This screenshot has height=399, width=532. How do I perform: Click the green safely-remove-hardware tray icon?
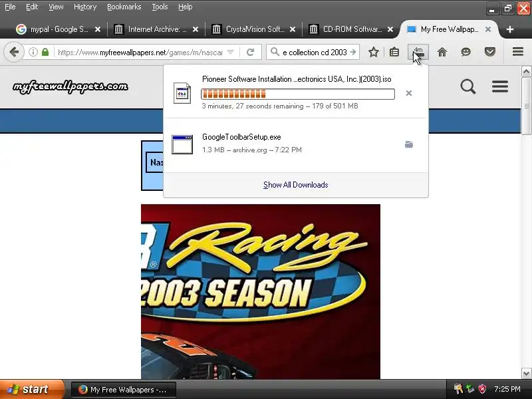(x=470, y=389)
